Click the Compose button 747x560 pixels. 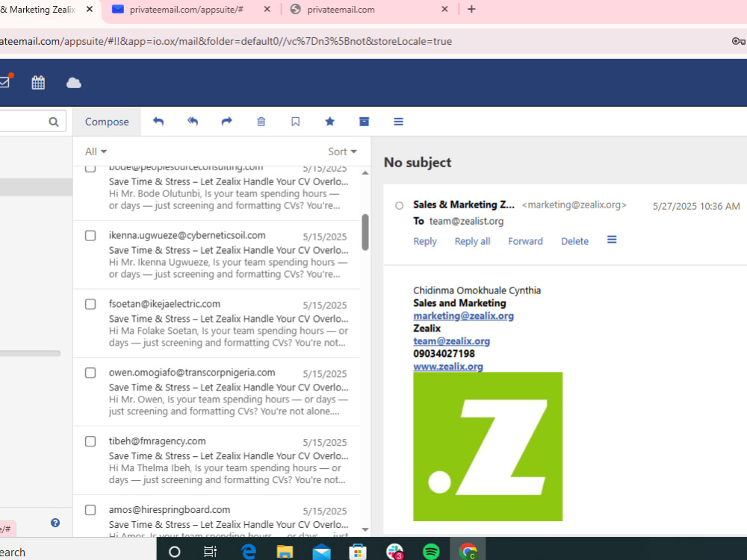pos(107,122)
